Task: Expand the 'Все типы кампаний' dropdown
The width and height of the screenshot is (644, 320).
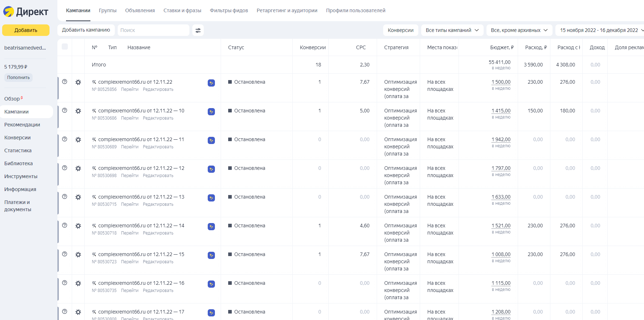Action: 452,31
